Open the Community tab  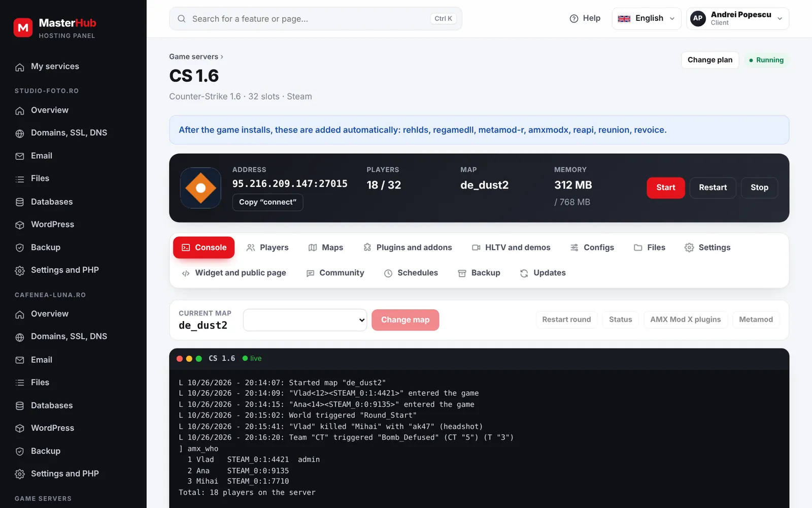pos(335,273)
